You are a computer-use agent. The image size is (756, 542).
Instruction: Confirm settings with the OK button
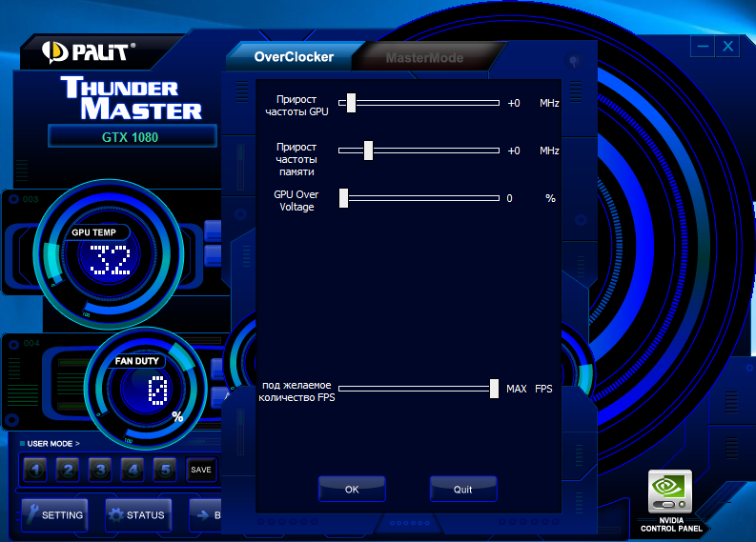coord(352,489)
